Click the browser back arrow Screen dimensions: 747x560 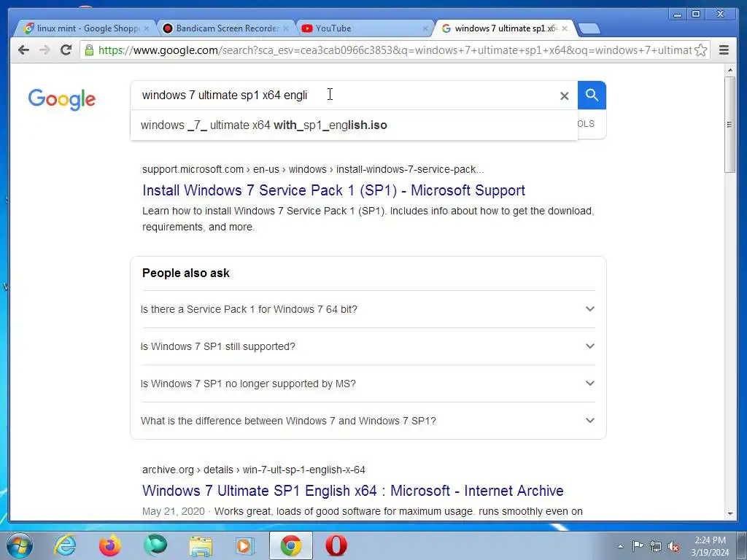pyautogui.click(x=23, y=50)
